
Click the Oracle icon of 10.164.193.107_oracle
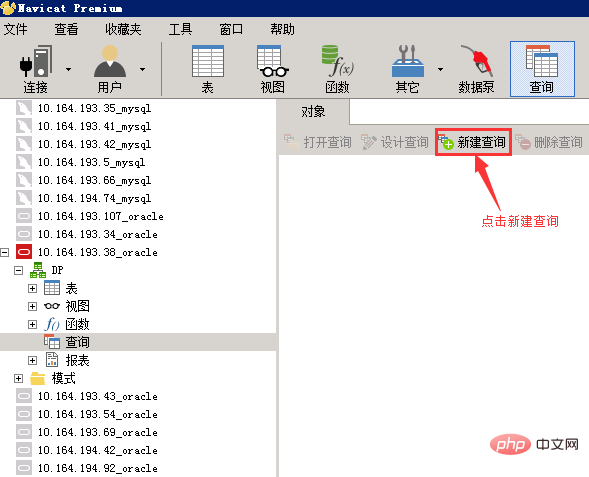(24, 216)
